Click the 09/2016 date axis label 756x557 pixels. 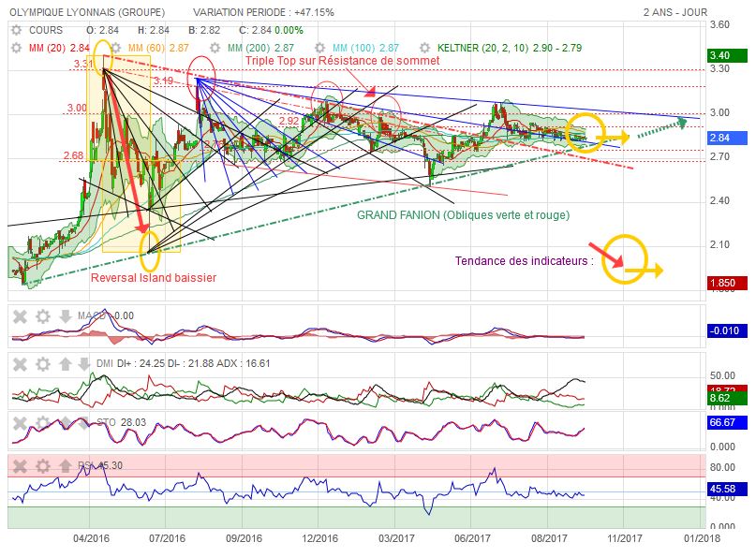[244, 538]
